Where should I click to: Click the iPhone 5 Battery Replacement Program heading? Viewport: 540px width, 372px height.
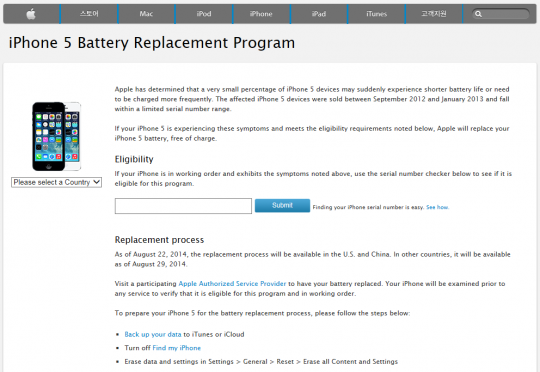[x=152, y=43]
